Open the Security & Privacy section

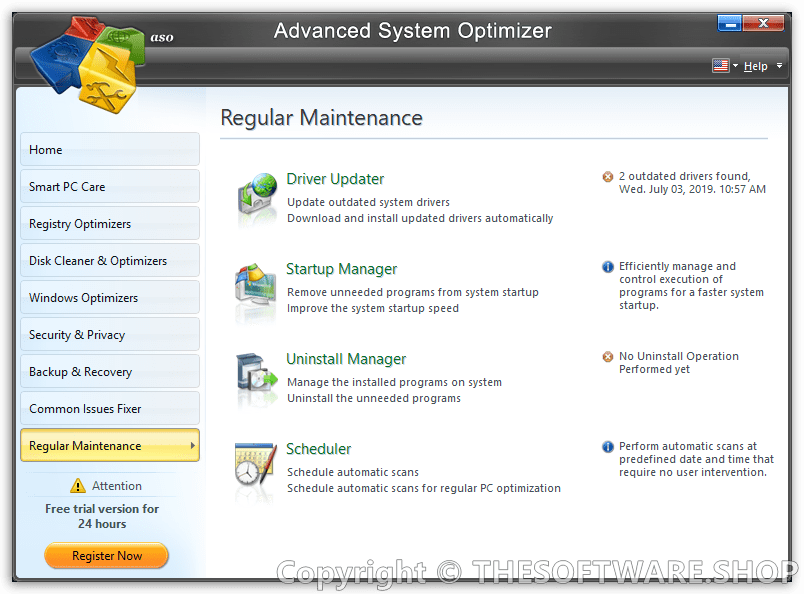[x=110, y=335]
